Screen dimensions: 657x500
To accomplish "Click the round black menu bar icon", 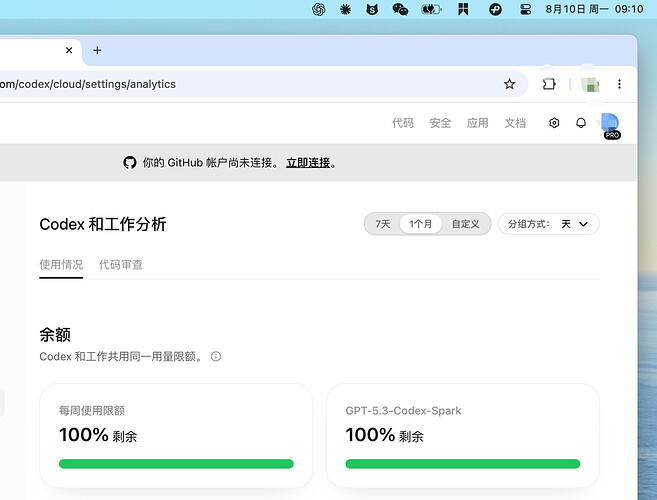I will (x=495, y=9).
